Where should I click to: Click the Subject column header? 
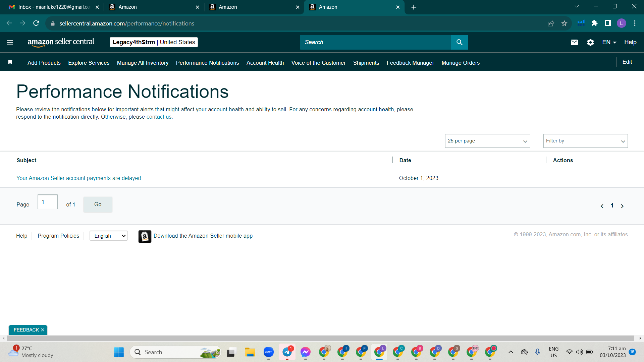(x=26, y=161)
